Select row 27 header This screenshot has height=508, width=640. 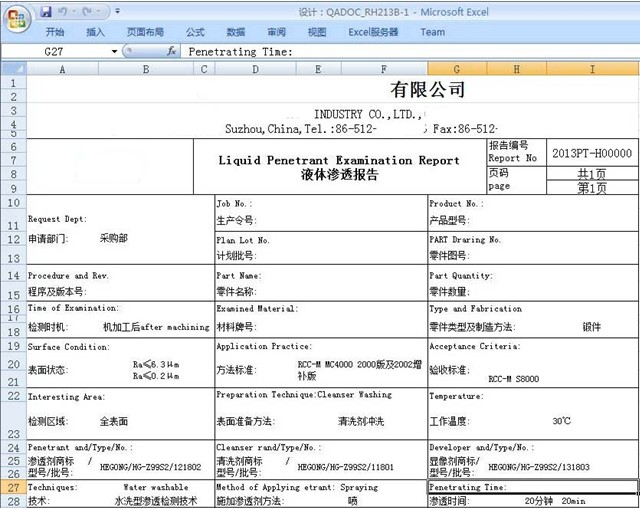pos(12,487)
